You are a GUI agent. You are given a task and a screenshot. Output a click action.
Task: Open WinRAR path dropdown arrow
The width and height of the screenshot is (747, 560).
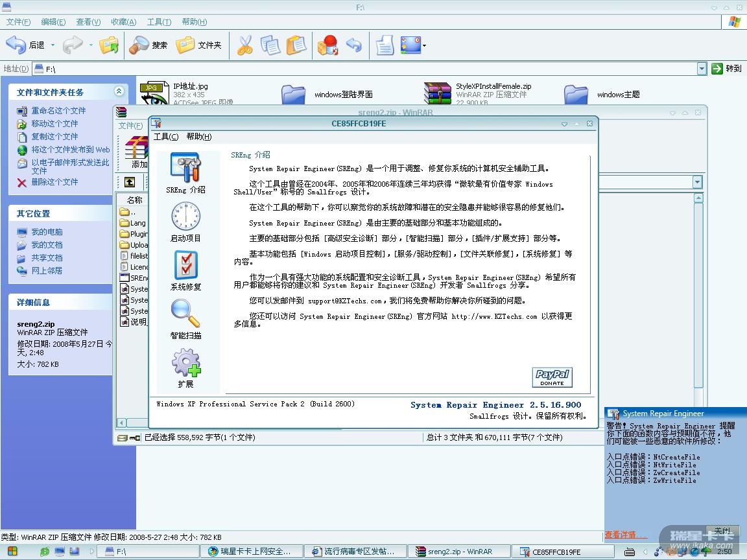698,182
